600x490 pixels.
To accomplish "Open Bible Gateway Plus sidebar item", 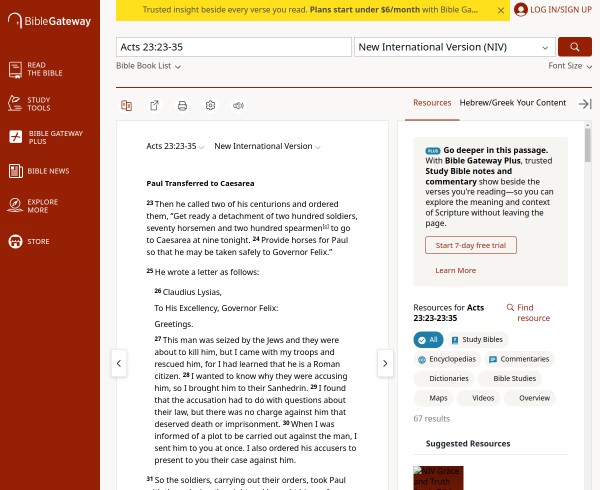I will (x=46, y=137).
